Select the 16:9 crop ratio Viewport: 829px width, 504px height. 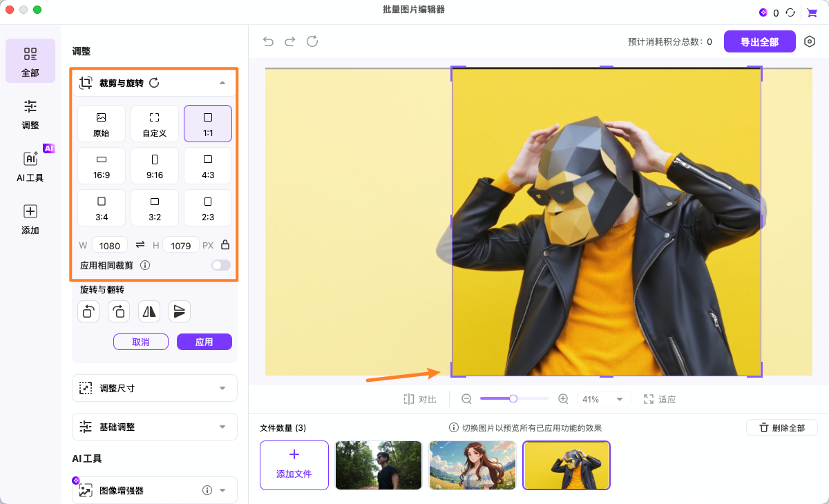pyautogui.click(x=102, y=166)
